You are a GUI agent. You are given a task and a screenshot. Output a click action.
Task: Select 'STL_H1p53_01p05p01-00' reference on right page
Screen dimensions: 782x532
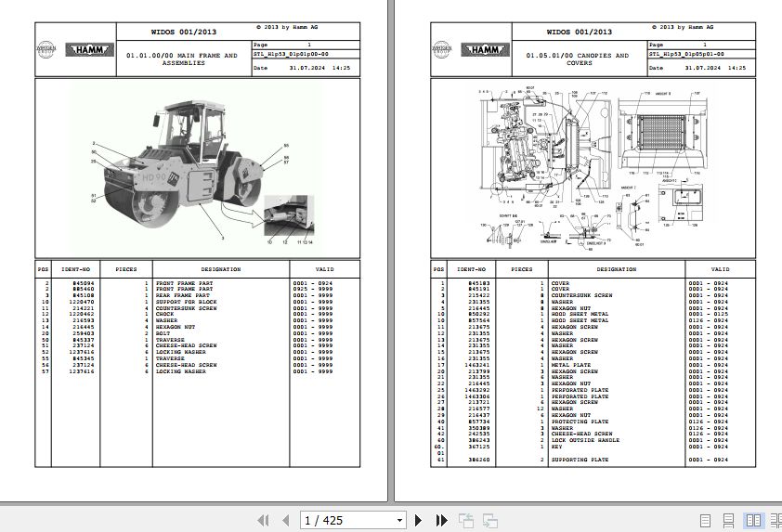click(x=685, y=54)
